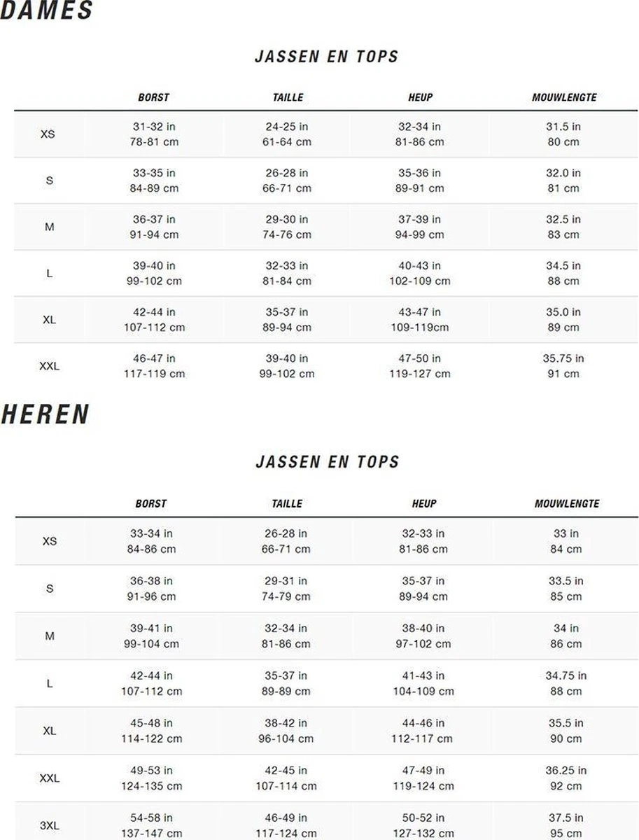Select the MOUWLENGTE column header in Heren table
This screenshot has height=840, width=639.
tap(567, 503)
